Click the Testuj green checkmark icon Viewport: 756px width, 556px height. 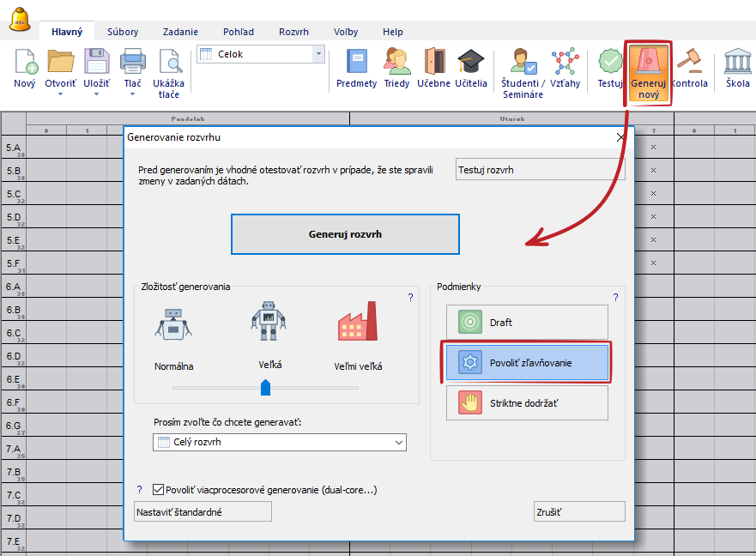[x=610, y=62]
